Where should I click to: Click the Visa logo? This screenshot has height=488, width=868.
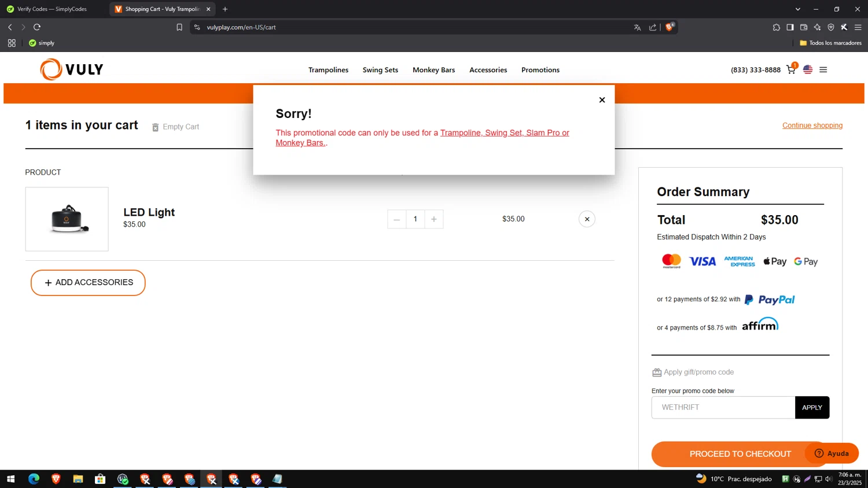703,262
